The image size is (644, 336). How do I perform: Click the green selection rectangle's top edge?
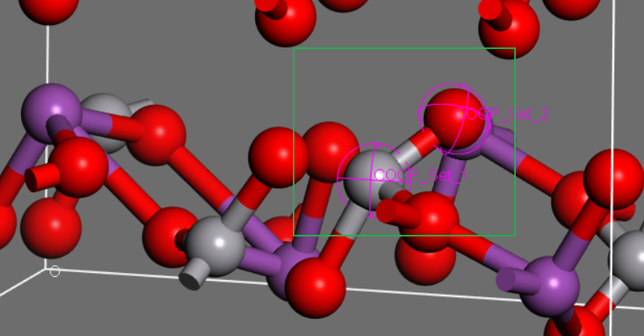(x=404, y=48)
